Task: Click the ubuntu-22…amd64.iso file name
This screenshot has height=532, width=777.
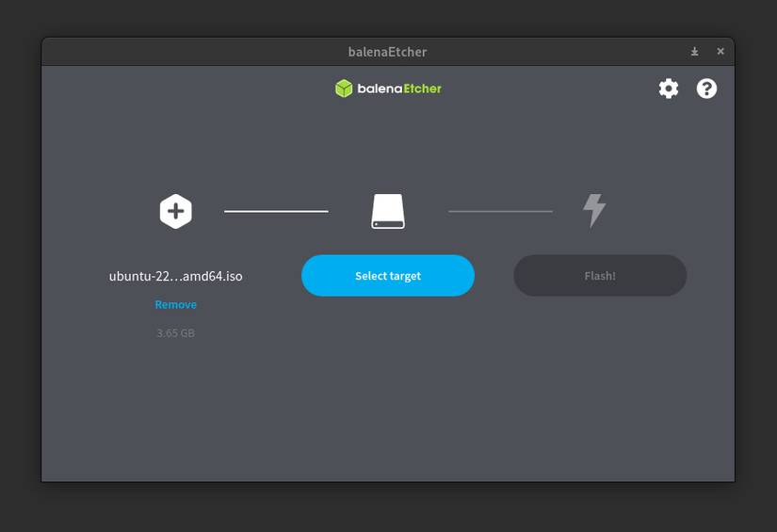Action: click(x=175, y=276)
